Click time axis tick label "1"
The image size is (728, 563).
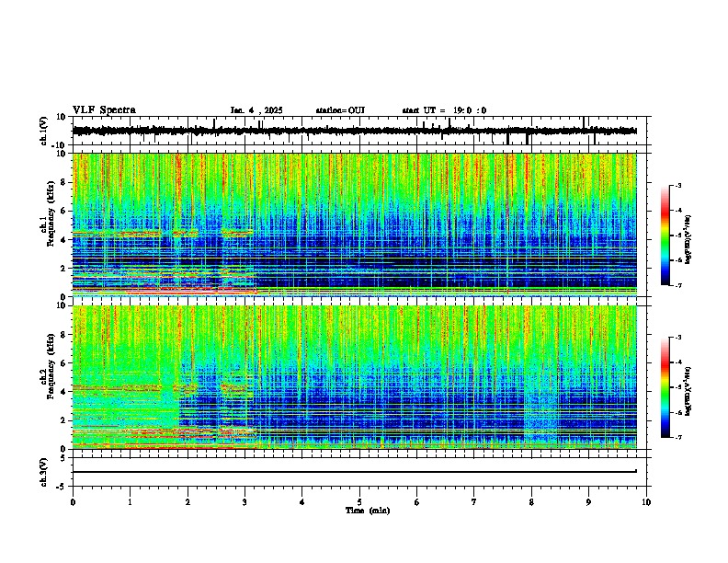[130, 502]
